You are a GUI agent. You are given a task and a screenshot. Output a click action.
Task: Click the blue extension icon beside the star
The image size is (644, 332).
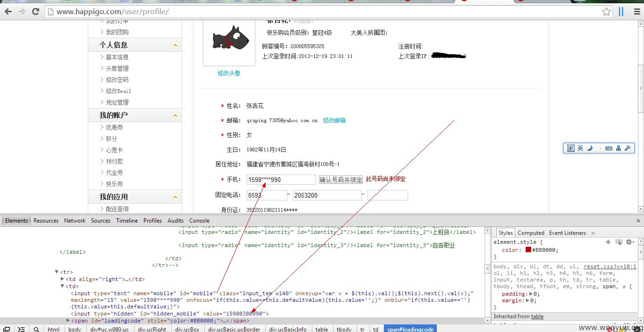click(621, 12)
